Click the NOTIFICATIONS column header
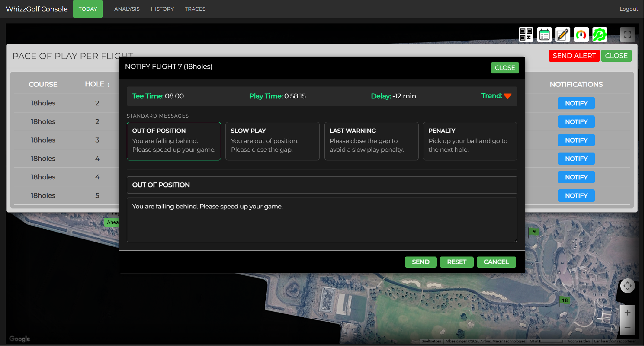The width and height of the screenshot is (644, 346). (576, 84)
